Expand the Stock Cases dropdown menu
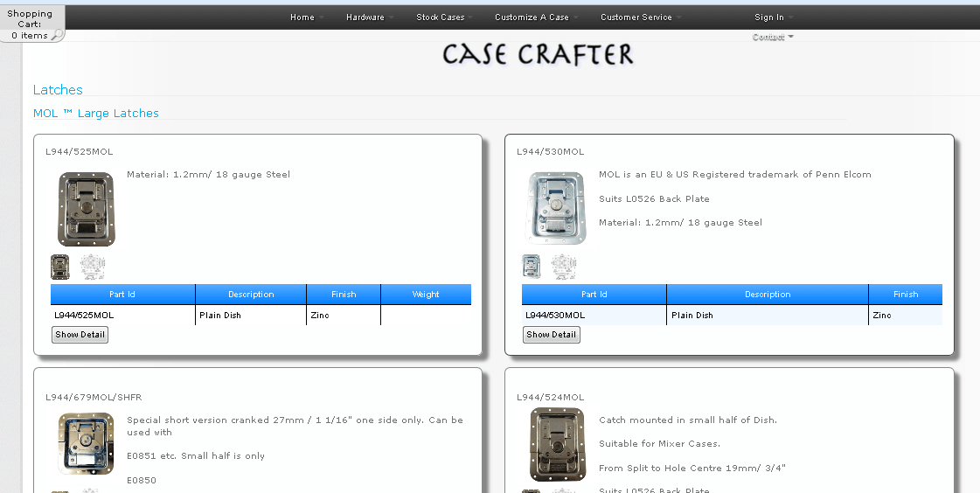Screen dimensions: 980x493 pos(444,17)
